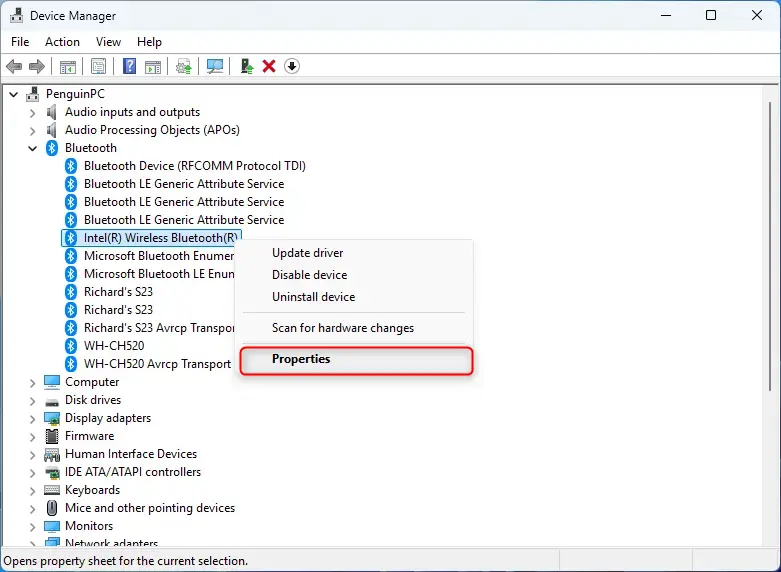Image resolution: width=781 pixels, height=572 pixels.
Task: Open Properties from the context menu
Action: (x=356, y=360)
